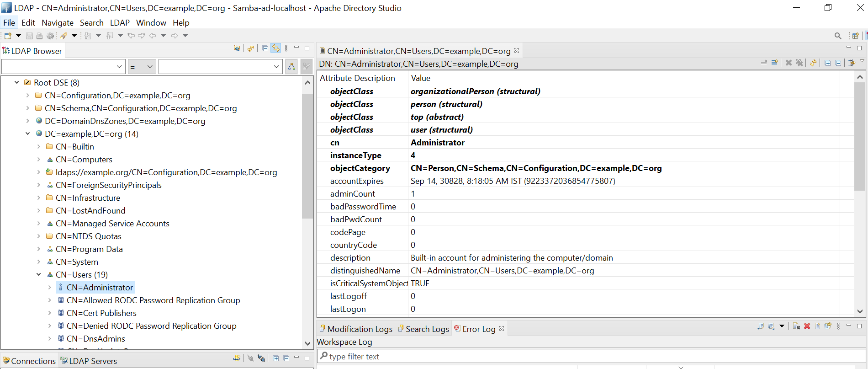Click the New Connection icon in Connections panel
The image size is (868, 369).
237,358
